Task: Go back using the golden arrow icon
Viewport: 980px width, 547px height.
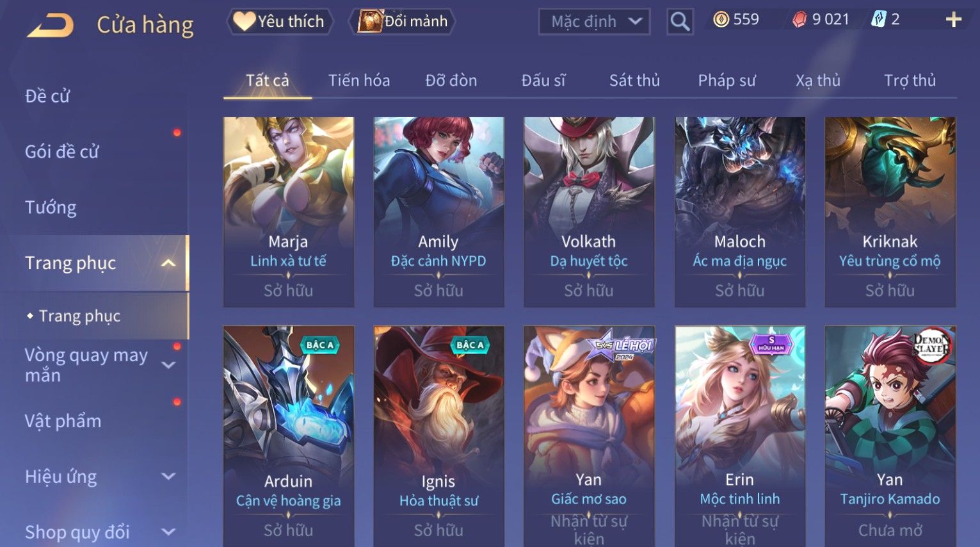Action: pos(50,26)
